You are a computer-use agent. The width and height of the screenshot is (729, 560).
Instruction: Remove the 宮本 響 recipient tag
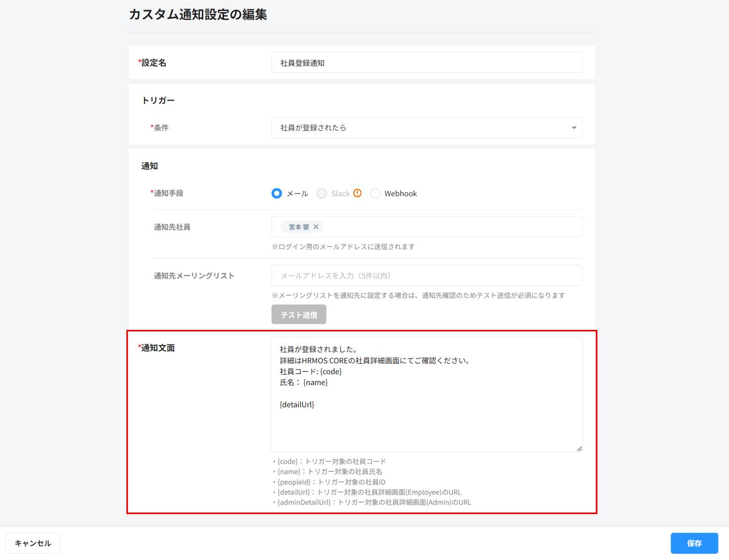tap(316, 227)
